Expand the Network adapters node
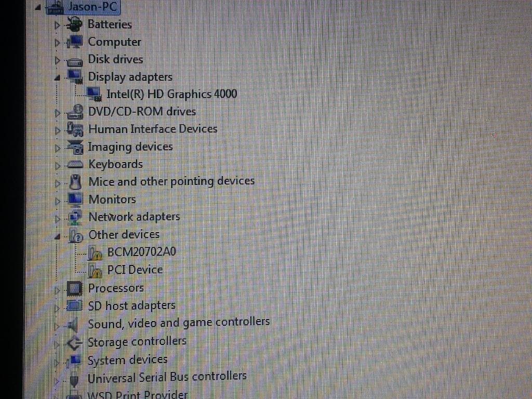 click(57, 219)
